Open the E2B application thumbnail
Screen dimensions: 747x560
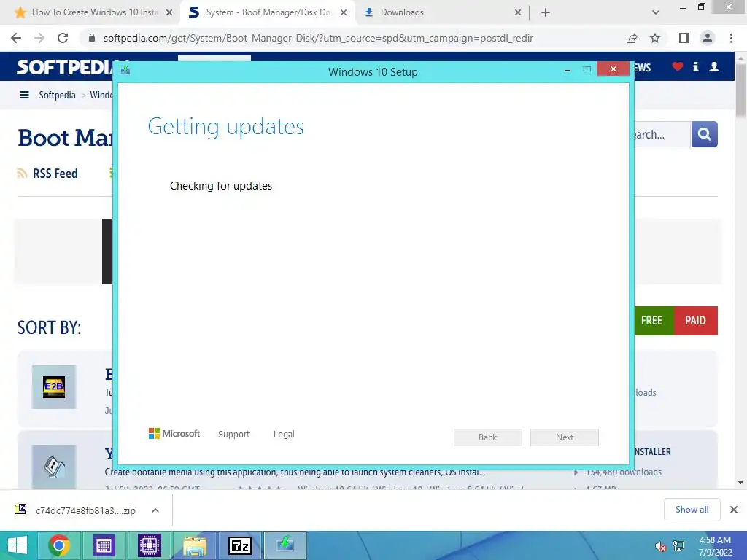coord(54,386)
